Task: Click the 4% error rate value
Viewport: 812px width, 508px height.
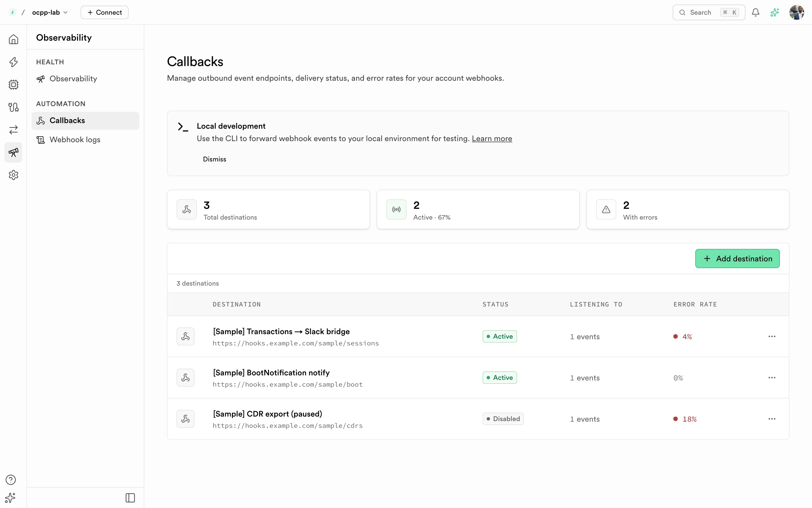Action: tap(687, 337)
